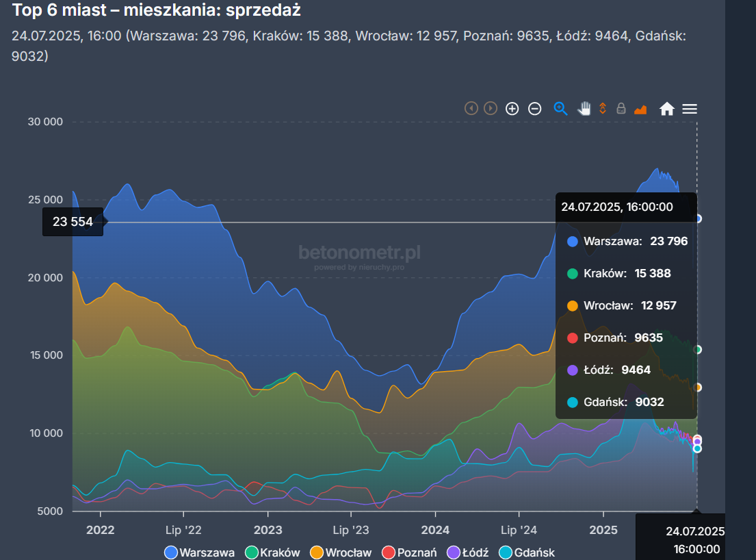Viewport: 756px width, 560px height.
Task: Open the chart hamburger menu
Action: tap(690, 108)
